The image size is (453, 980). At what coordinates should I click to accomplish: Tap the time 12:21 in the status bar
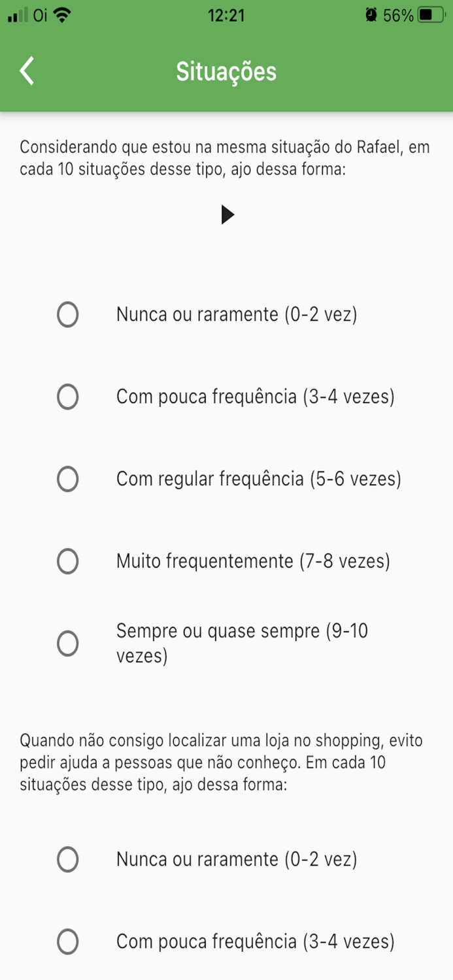pyautogui.click(x=226, y=14)
